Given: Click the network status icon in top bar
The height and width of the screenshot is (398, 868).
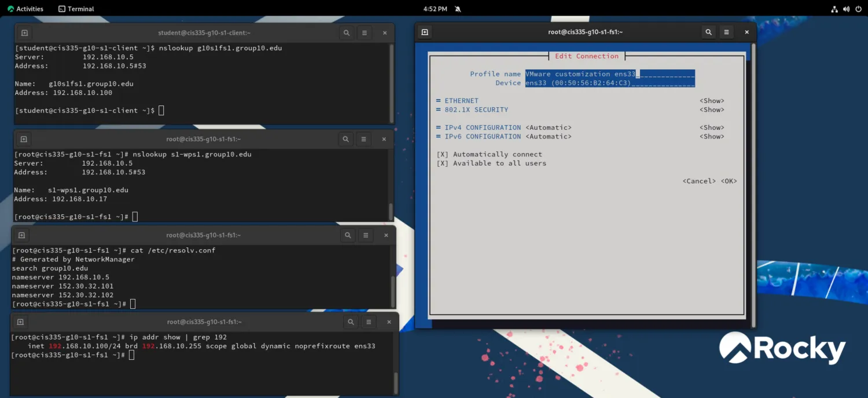Looking at the screenshot, I should (x=834, y=9).
